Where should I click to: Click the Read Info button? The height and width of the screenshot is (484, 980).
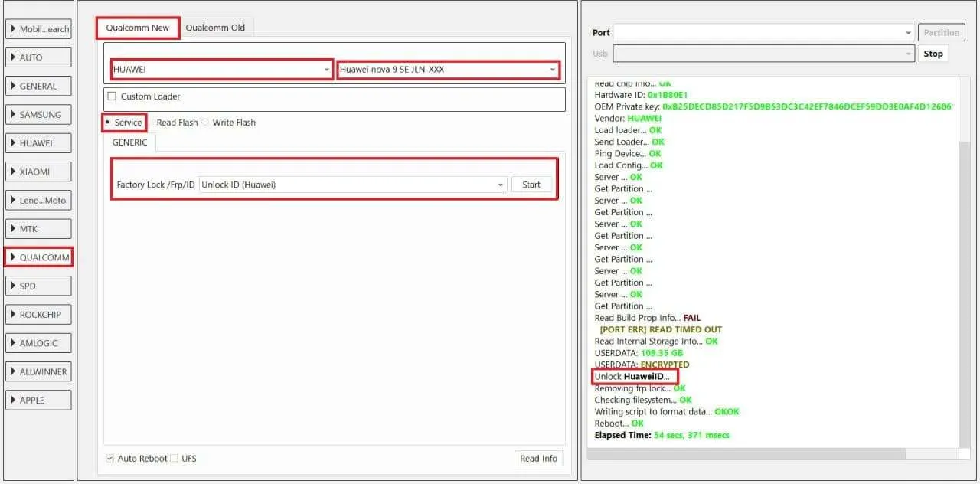538,459
